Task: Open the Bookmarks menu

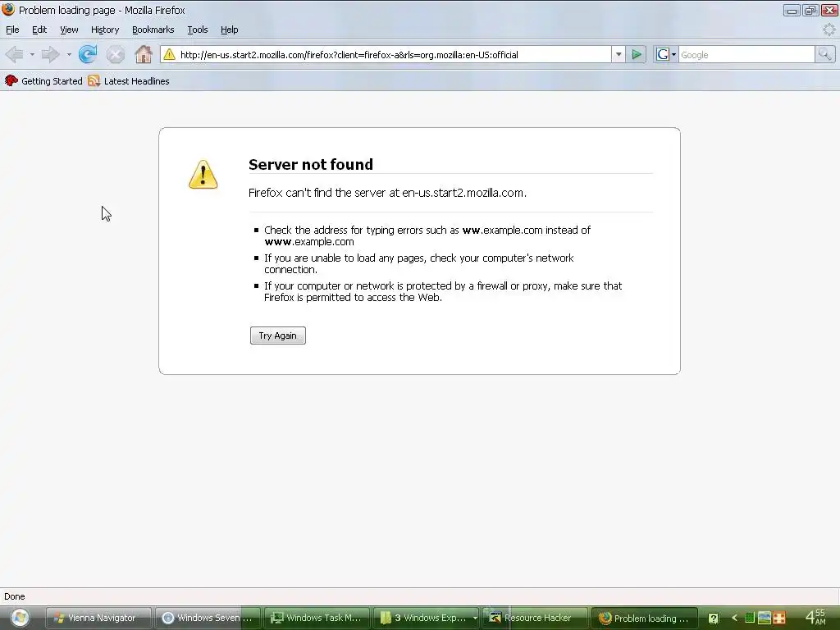Action: (x=153, y=30)
